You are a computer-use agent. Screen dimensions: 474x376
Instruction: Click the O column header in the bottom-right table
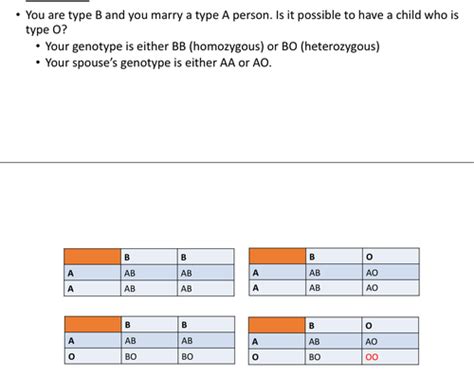[390, 325]
